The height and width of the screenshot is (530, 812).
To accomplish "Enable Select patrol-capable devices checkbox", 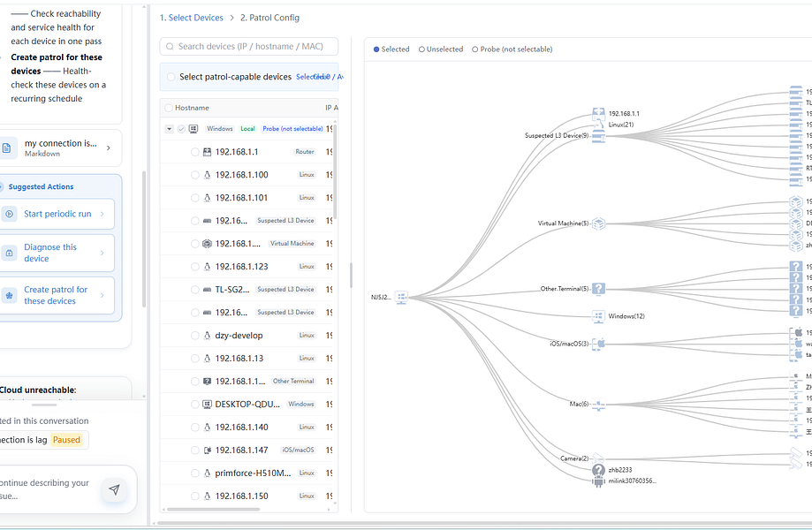I will tap(171, 77).
